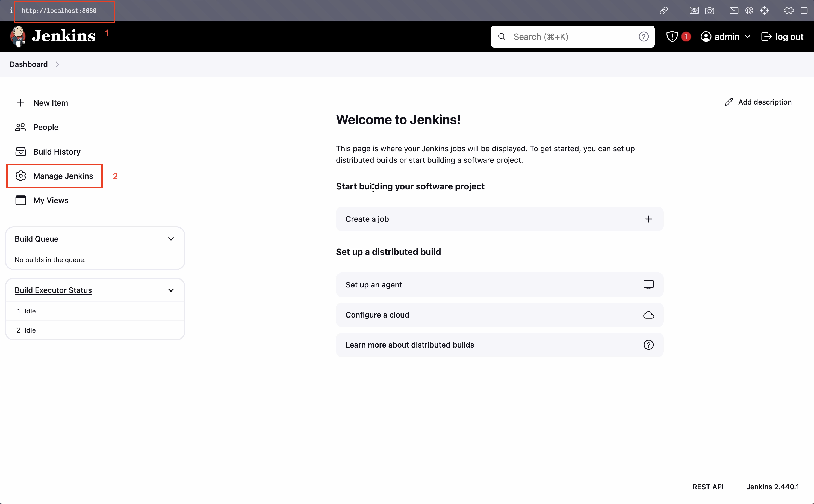This screenshot has width=814, height=504.
Task: Click cloud icon in Configure a cloud
Action: click(x=648, y=315)
